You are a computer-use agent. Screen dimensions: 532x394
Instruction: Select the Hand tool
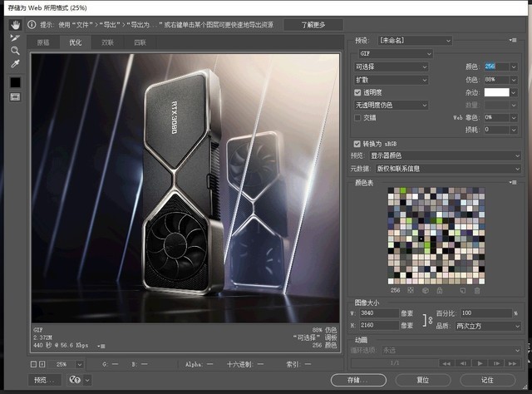click(15, 25)
